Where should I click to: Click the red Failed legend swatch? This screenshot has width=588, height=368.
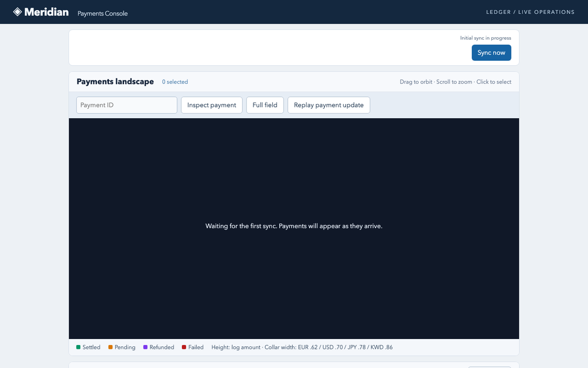(x=184, y=347)
